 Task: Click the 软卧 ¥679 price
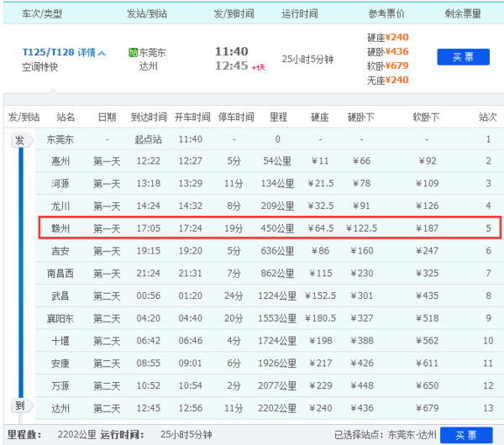tap(387, 65)
